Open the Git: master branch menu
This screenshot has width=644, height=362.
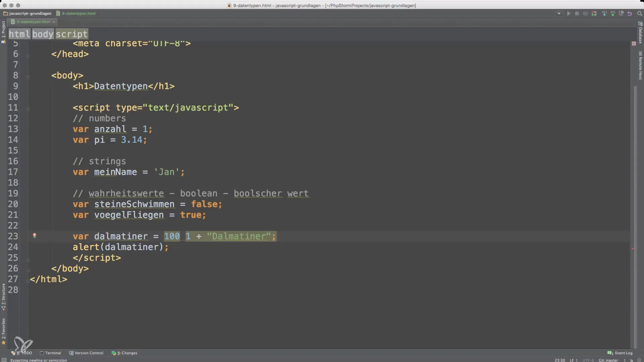pyautogui.click(x=612, y=360)
